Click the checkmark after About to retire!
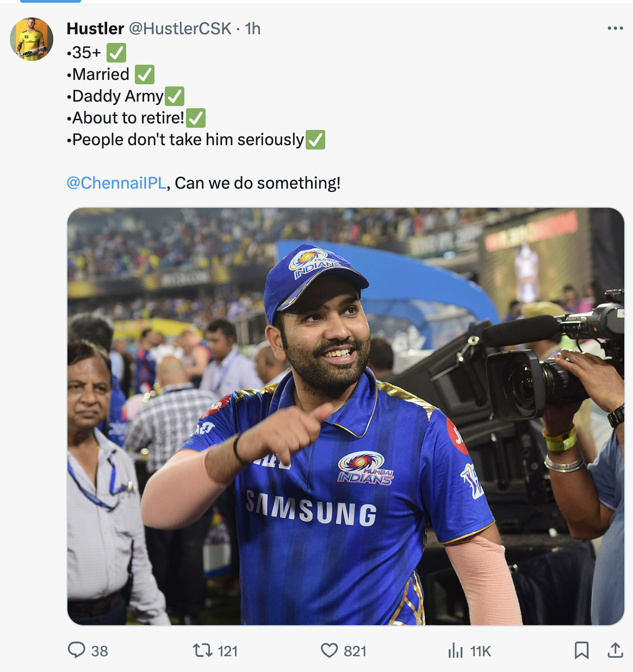Screen dimensions: 633x672 [x=196, y=118]
